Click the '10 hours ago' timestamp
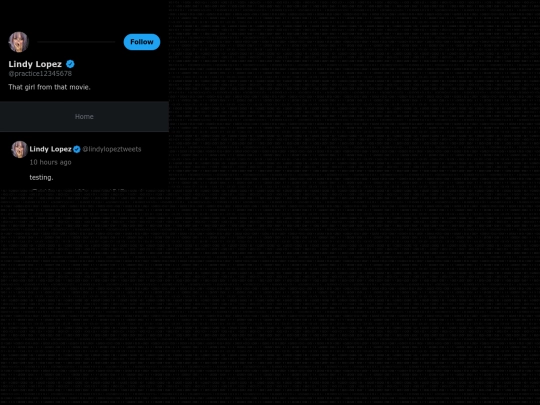 (50, 162)
